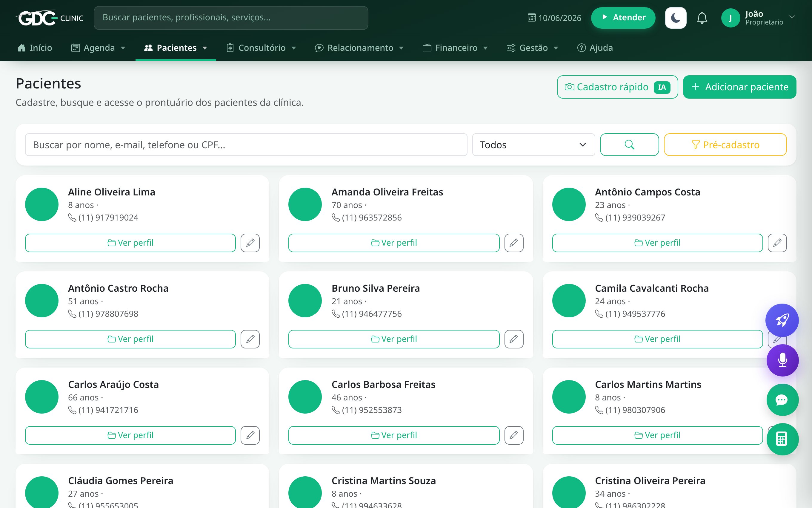
Task: View profile of Carlos Martins Martins
Action: [x=657, y=435]
